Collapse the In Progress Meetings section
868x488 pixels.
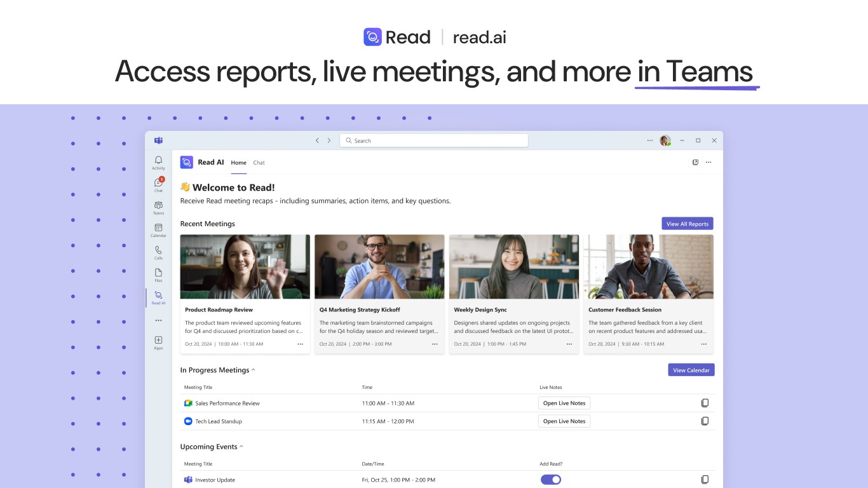254,370
